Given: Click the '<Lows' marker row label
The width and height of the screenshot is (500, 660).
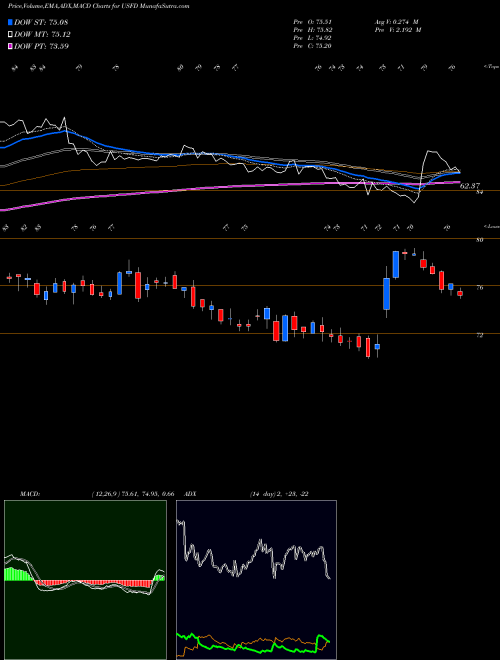Looking at the screenshot, I should [491, 226].
